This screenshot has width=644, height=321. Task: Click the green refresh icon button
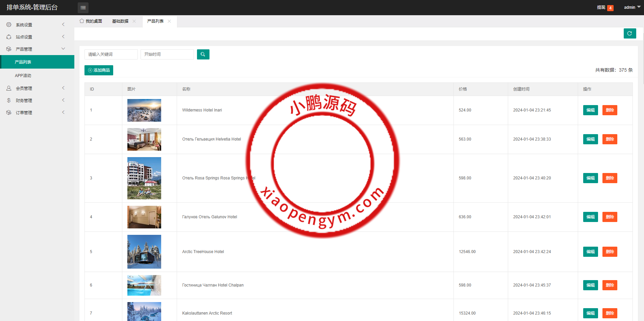(629, 33)
